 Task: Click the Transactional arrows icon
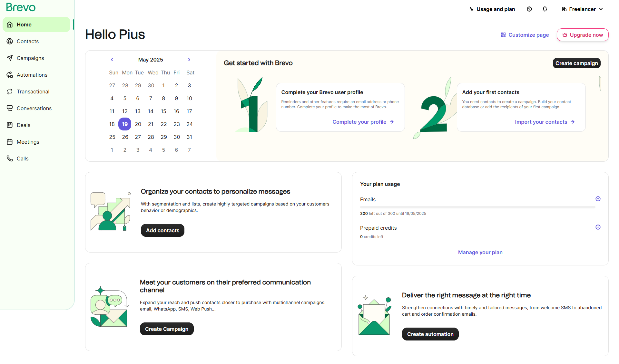pos(10,91)
